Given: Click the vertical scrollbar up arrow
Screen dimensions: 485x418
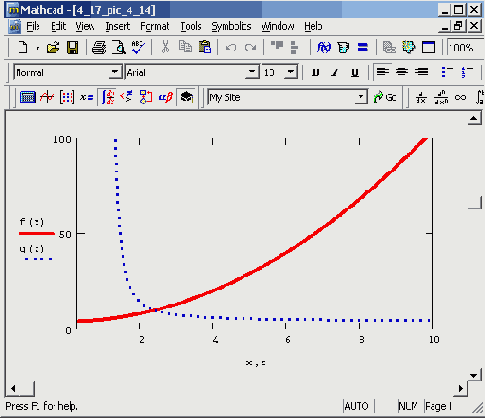Looking at the screenshot, I should click(x=474, y=118).
